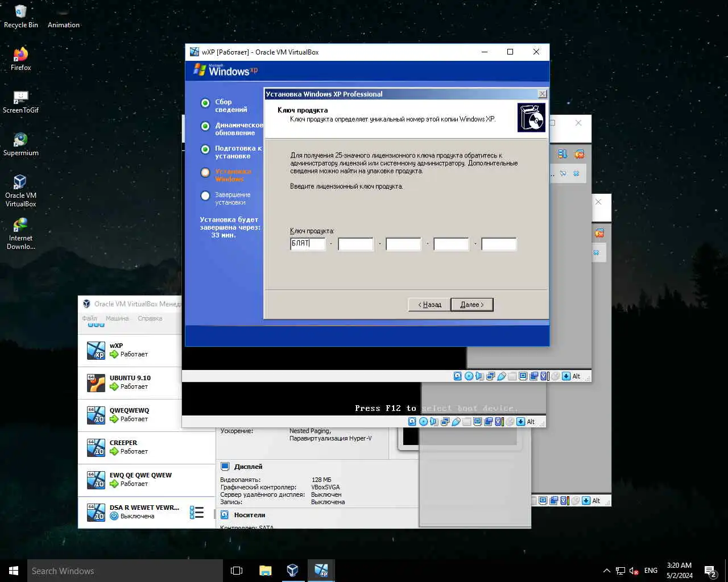
Task: Click the Search Windows taskbar box
Action: pos(125,571)
